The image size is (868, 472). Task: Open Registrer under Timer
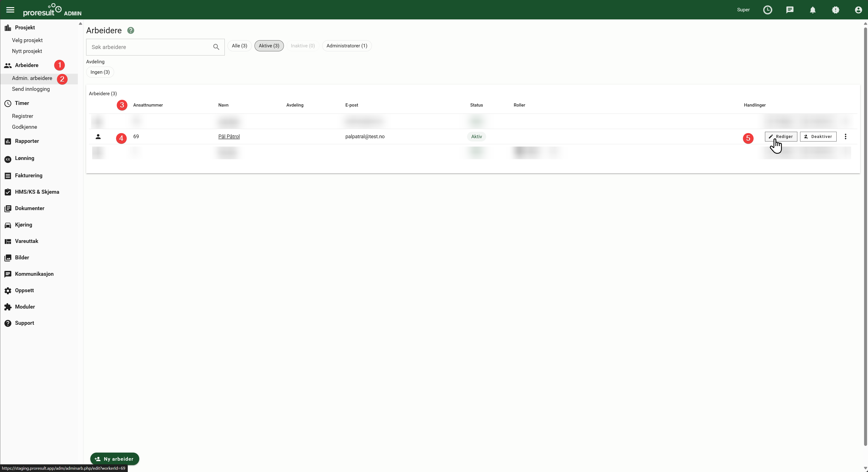tap(23, 116)
